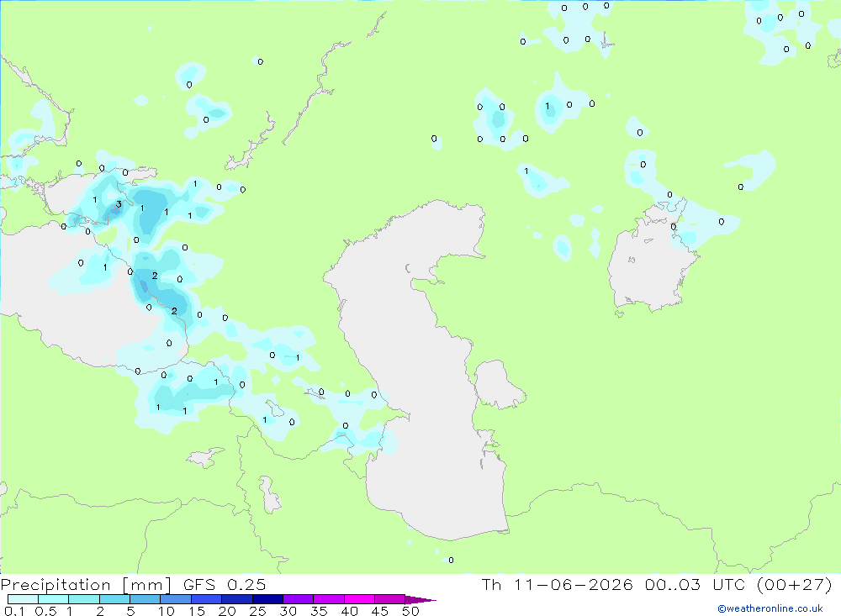The image size is (841, 616).
Task: Pick the 10–15 mm royal blue legend swatch
Action: click(x=176, y=599)
